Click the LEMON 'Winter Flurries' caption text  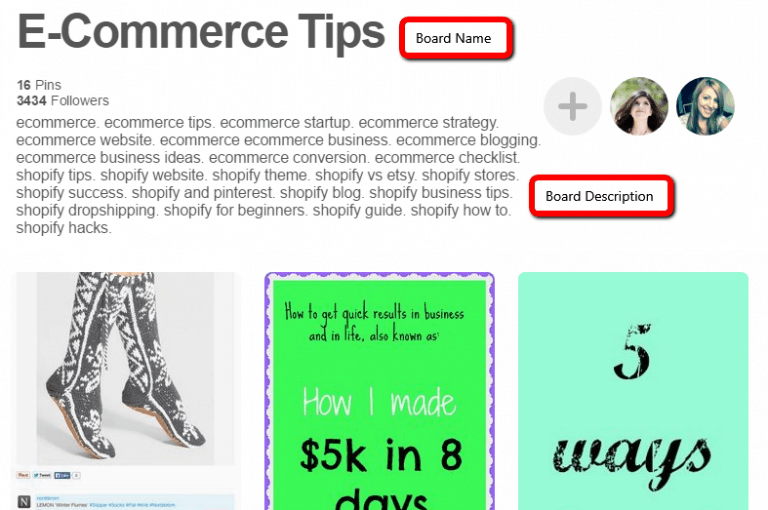[x=62, y=505]
